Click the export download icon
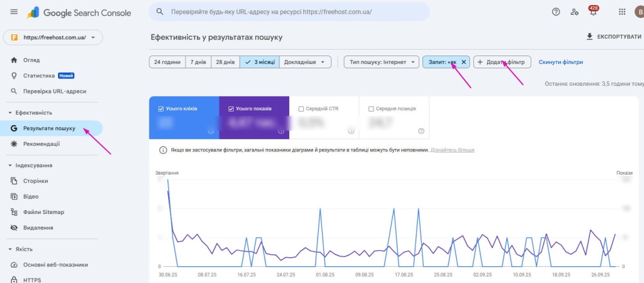Screen dimensions: 644x283 click(x=589, y=37)
